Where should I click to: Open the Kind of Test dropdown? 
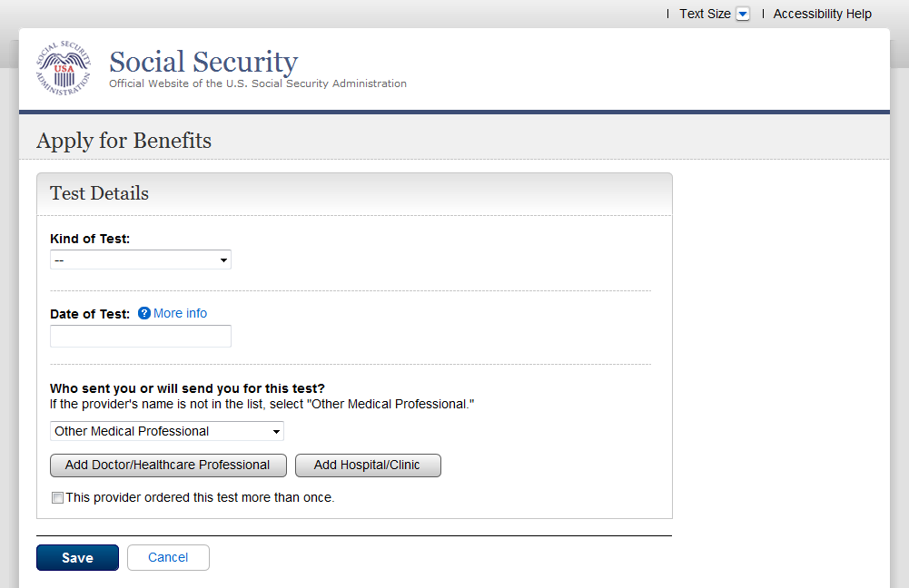(141, 260)
